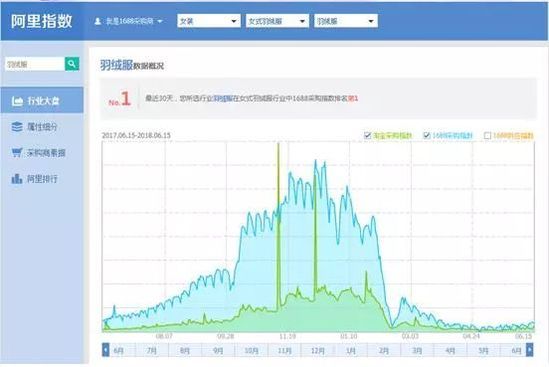This screenshot has height=367, width=549.
Task: Click the 03.03 axis date label
Action: [410, 336]
